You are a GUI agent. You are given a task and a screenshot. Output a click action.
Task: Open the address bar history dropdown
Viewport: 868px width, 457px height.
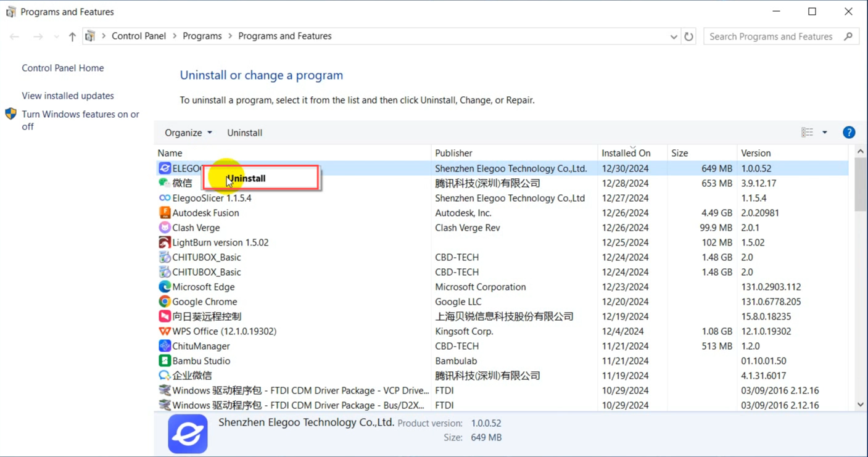point(673,36)
